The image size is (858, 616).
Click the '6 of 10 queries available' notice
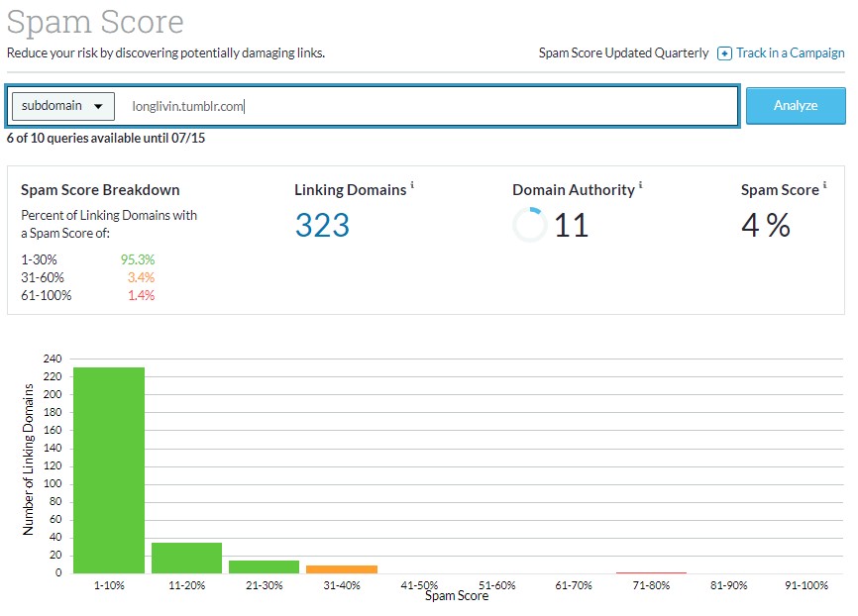point(106,138)
